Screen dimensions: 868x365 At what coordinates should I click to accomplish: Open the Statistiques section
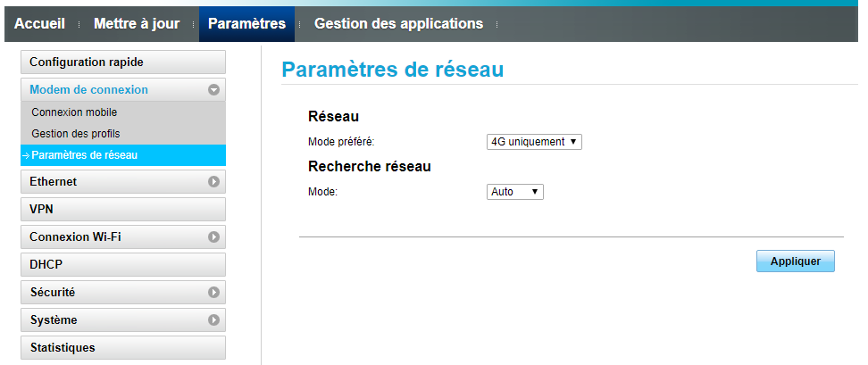[x=121, y=348]
